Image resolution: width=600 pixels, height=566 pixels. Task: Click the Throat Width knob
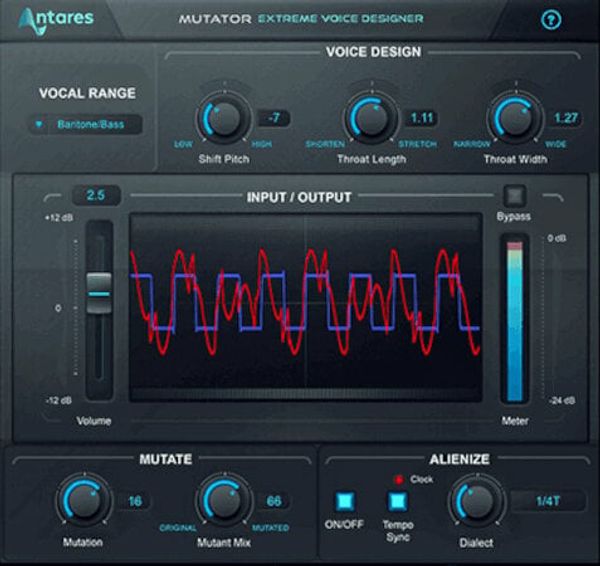coord(515,118)
